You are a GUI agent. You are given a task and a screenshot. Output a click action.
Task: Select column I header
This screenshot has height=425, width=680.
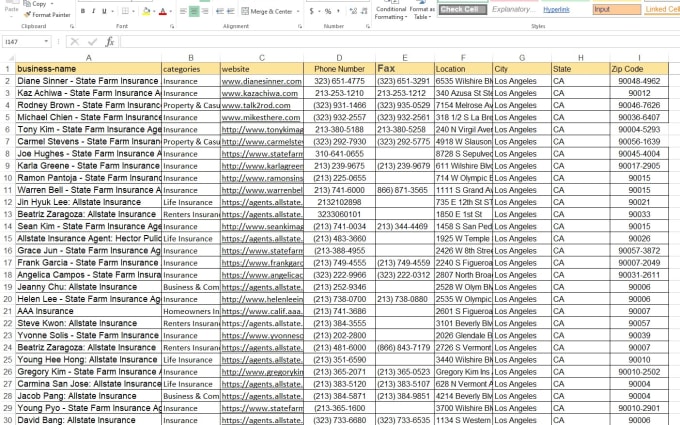(639, 58)
